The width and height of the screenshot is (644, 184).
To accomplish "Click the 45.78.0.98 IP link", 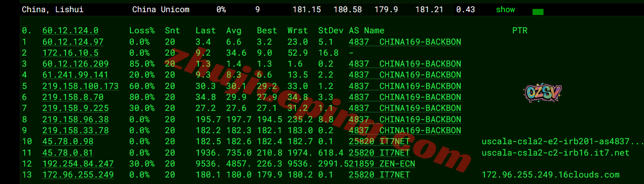I will point(68,141).
